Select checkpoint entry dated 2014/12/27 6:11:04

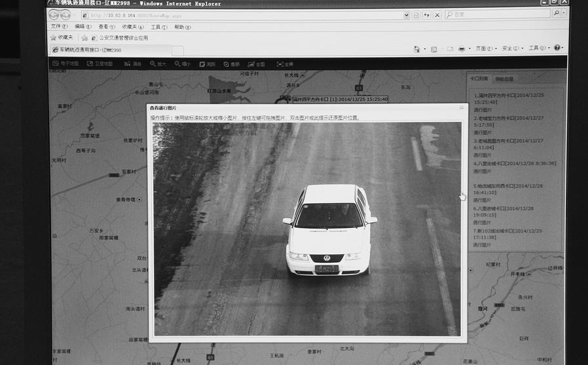(508, 144)
